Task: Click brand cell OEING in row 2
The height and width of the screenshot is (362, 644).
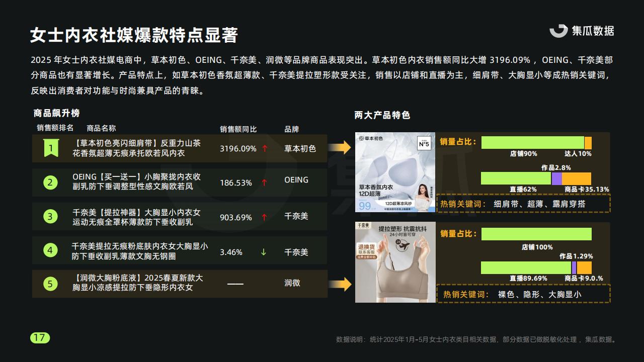Action: pyautogui.click(x=296, y=180)
